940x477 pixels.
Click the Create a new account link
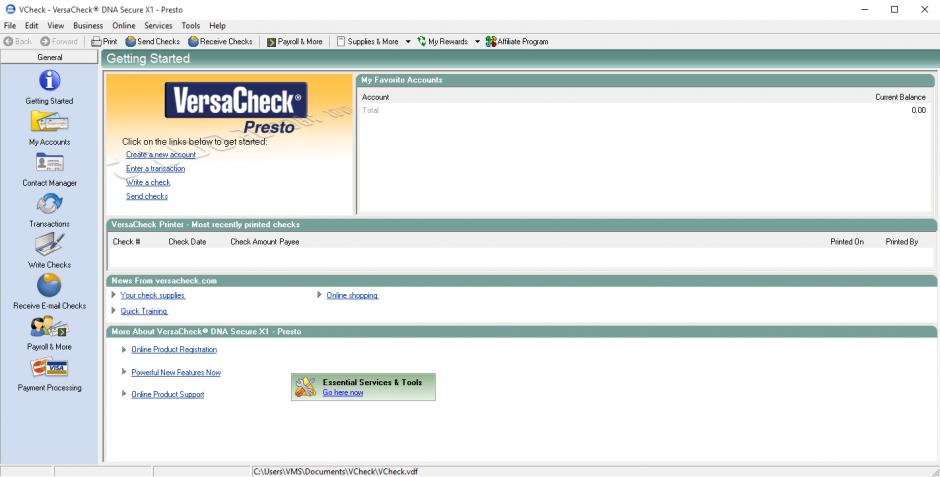161,155
